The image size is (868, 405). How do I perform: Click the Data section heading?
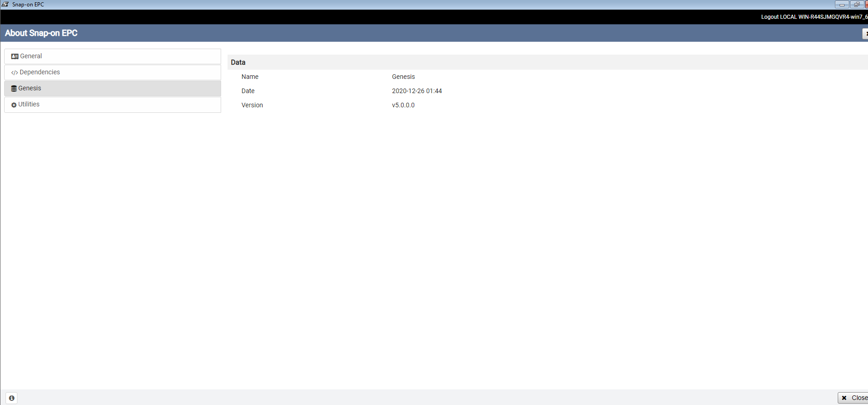coord(238,62)
